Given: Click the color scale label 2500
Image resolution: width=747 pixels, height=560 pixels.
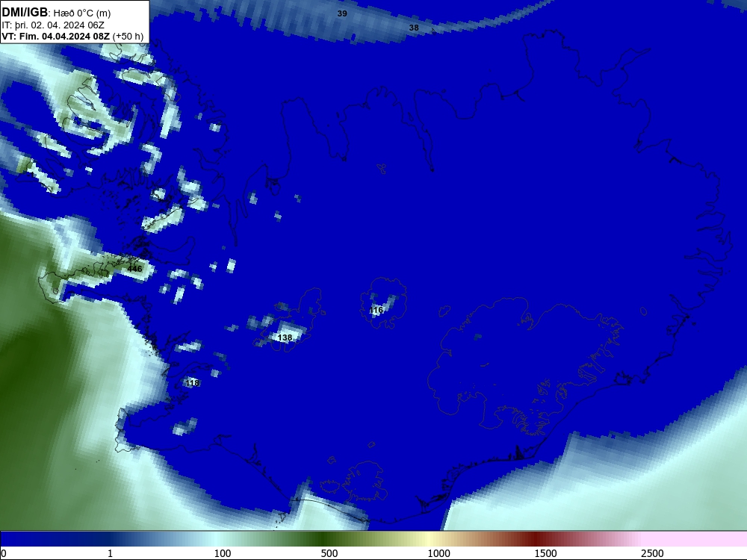Looking at the screenshot, I should pyautogui.click(x=652, y=553).
